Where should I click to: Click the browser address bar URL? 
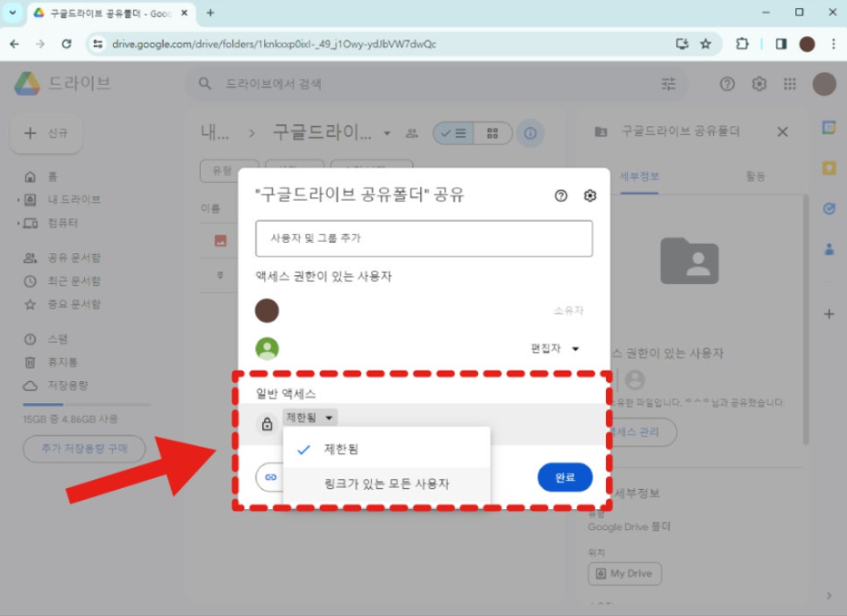coord(274,44)
